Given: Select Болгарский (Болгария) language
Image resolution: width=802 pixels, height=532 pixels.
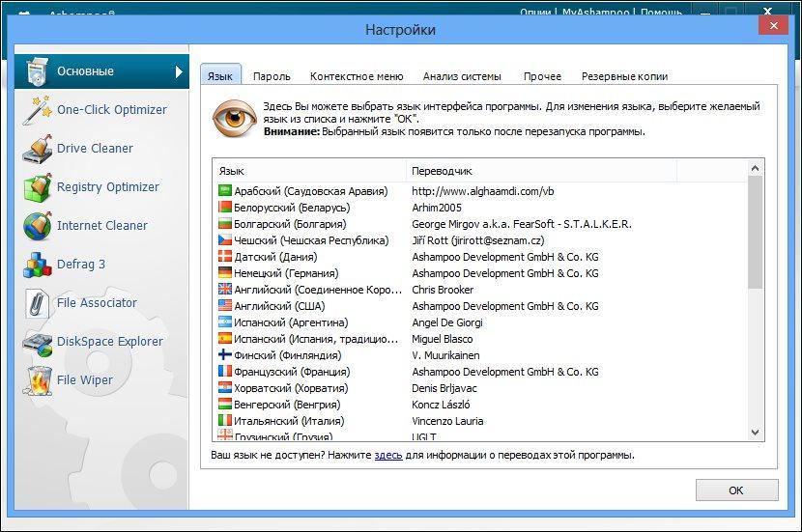Looking at the screenshot, I should click(x=290, y=224).
